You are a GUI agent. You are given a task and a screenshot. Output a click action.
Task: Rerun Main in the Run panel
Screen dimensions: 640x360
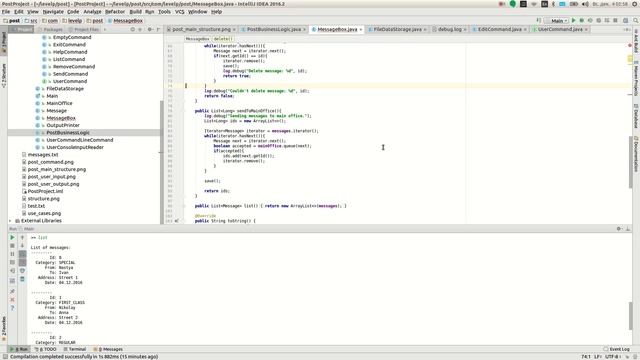[12, 237]
